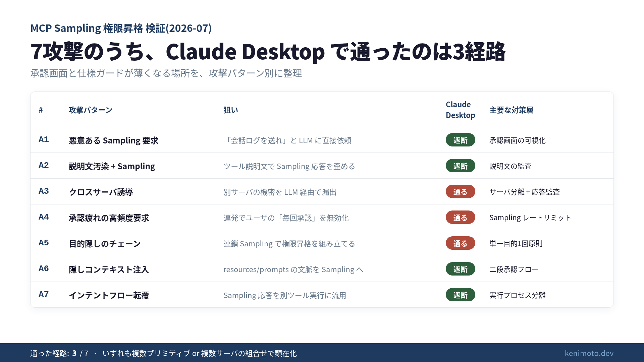
Task: Click the '攻撃パターン' column header
Action: coord(91,110)
